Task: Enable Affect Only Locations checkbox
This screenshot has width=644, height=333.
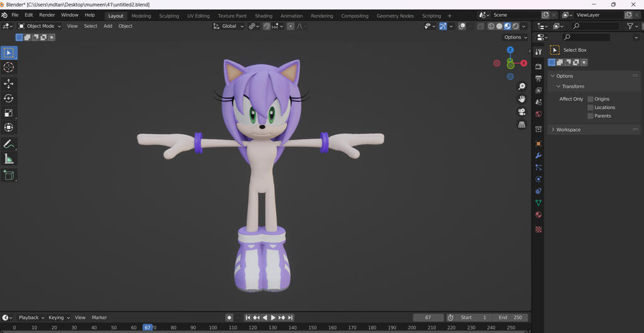Action: pyautogui.click(x=590, y=107)
